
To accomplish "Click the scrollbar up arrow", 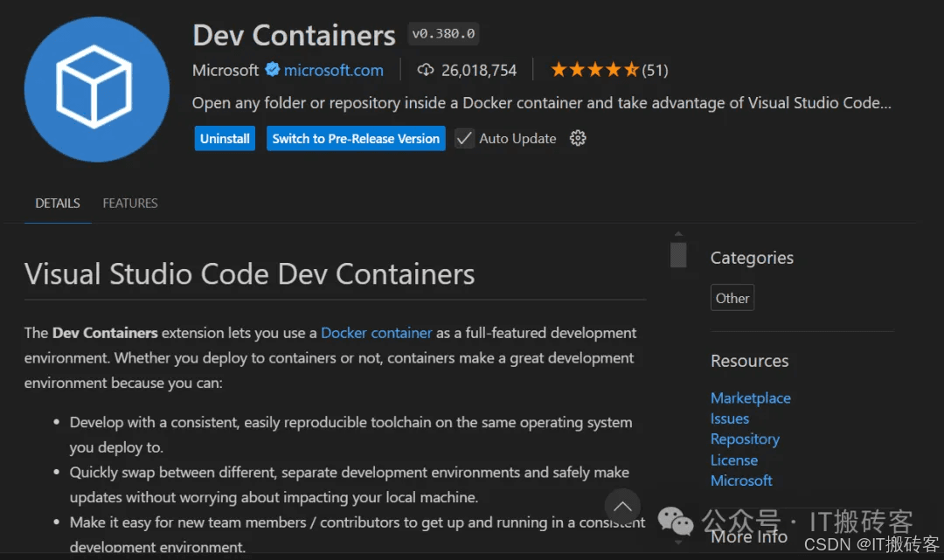I will coord(678,234).
